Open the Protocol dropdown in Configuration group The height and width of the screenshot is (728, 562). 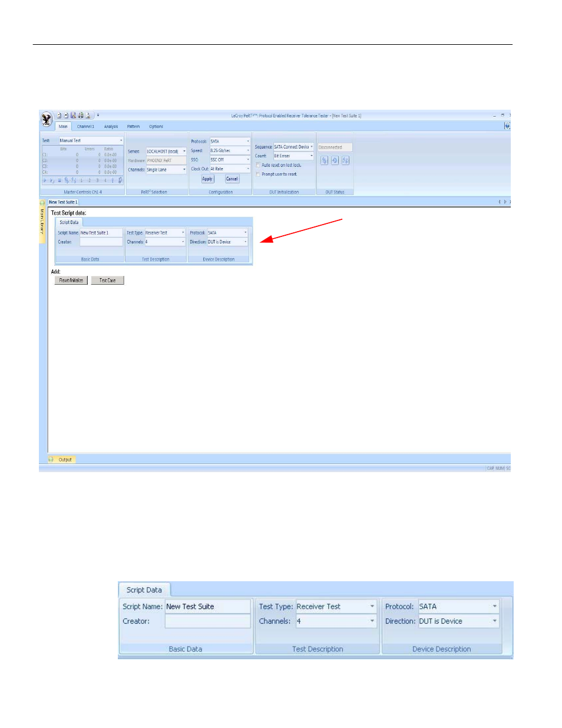tap(230, 141)
